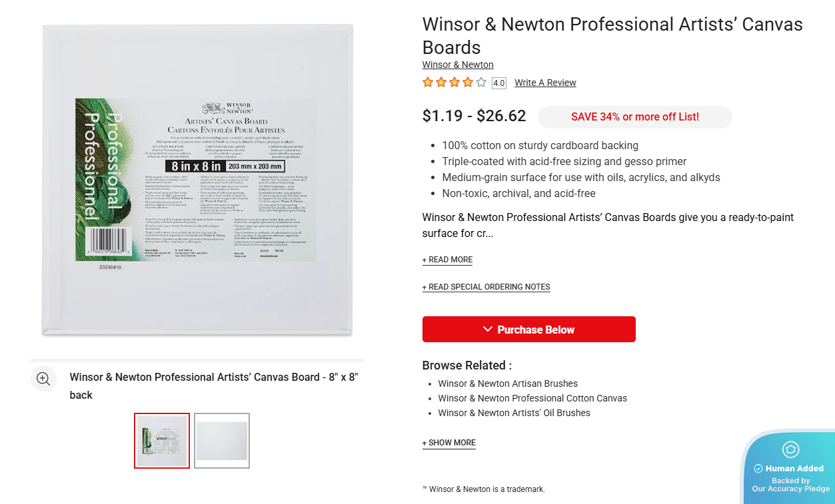This screenshot has height=504, width=835.
Task: Select the first canvas board back thumbnail
Action: point(162,441)
